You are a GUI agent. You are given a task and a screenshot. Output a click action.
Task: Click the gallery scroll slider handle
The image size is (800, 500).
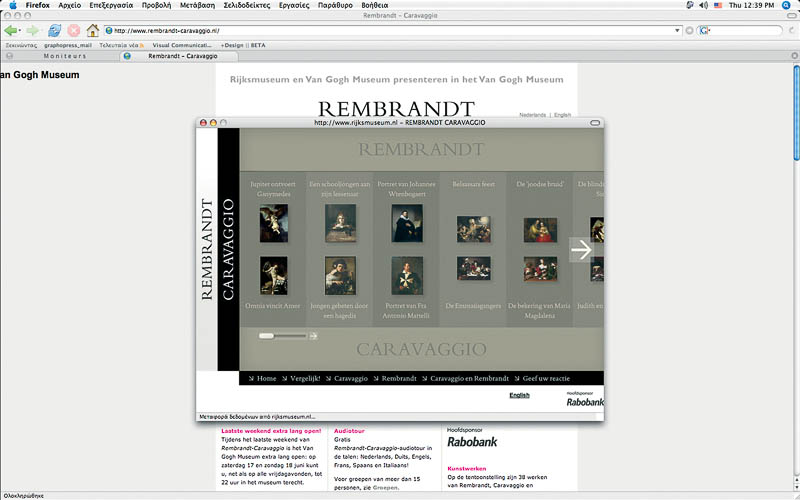[x=266, y=336]
